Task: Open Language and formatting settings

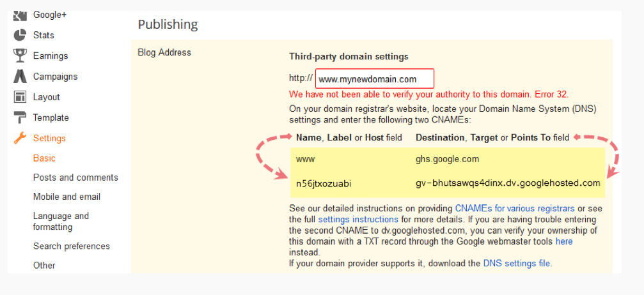Action: click(61, 222)
